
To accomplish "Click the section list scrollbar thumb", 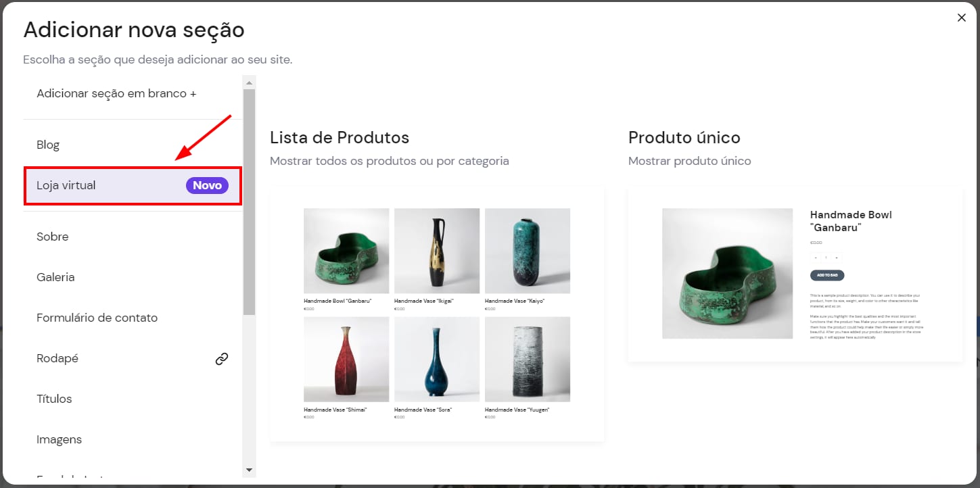I will tap(249, 201).
